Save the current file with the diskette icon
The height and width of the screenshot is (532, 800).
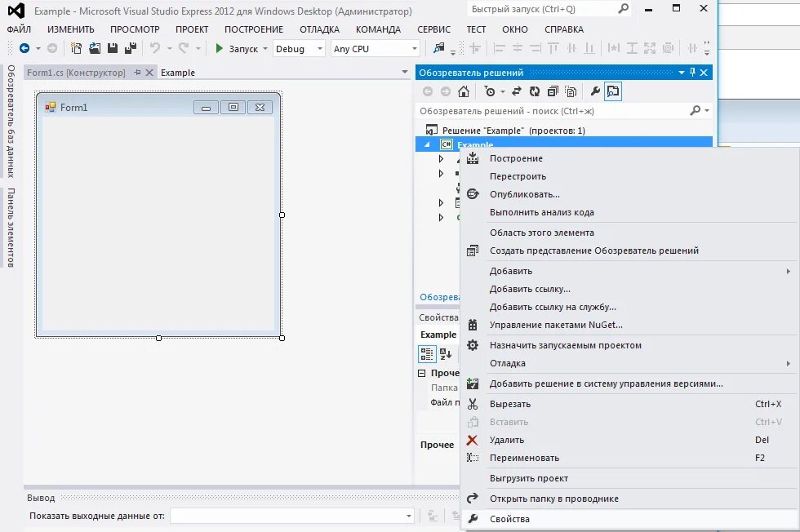[113, 48]
